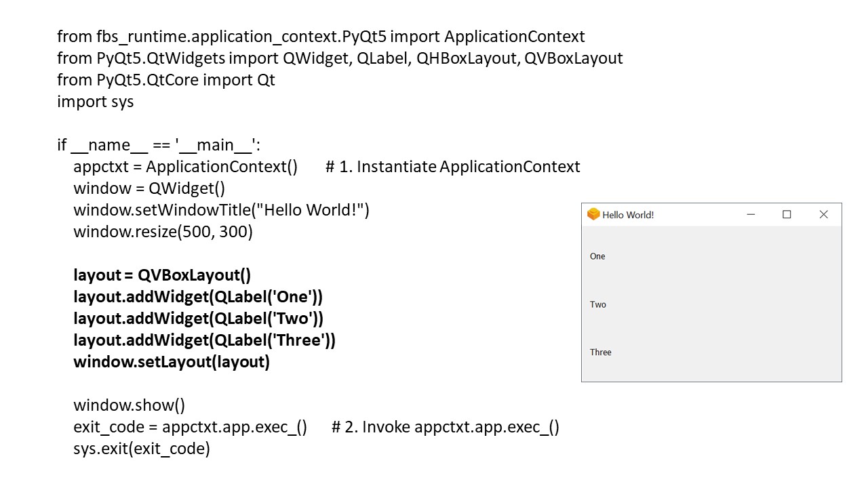Click the "Hello World!" window title text
Image resolution: width=868 pixels, height=488 pixels.
(628, 215)
